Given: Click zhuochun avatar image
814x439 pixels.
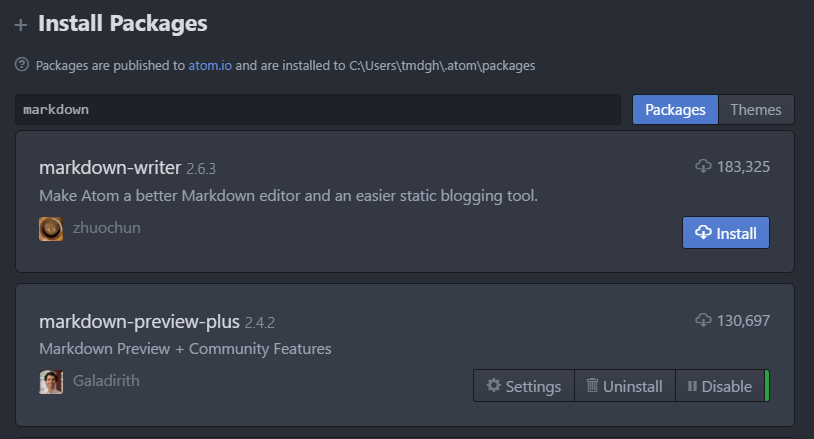Looking at the screenshot, I should point(51,229).
